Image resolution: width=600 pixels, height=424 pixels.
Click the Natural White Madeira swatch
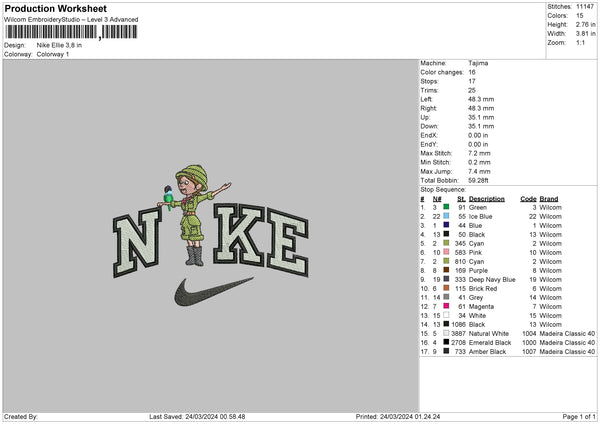point(446,333)
